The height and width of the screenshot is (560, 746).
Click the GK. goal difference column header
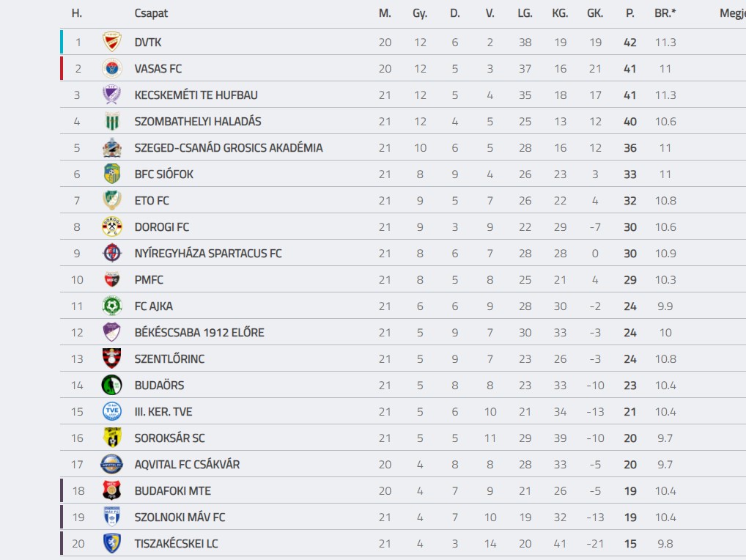pos(595,13)
